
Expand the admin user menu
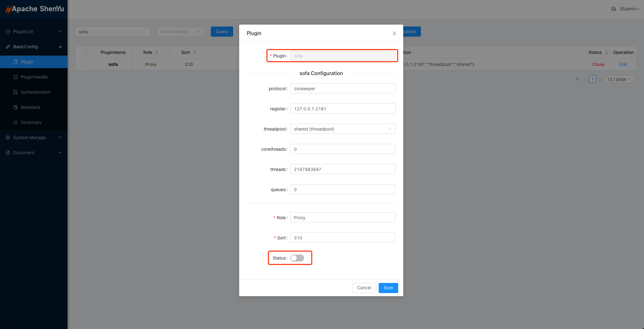630,9
